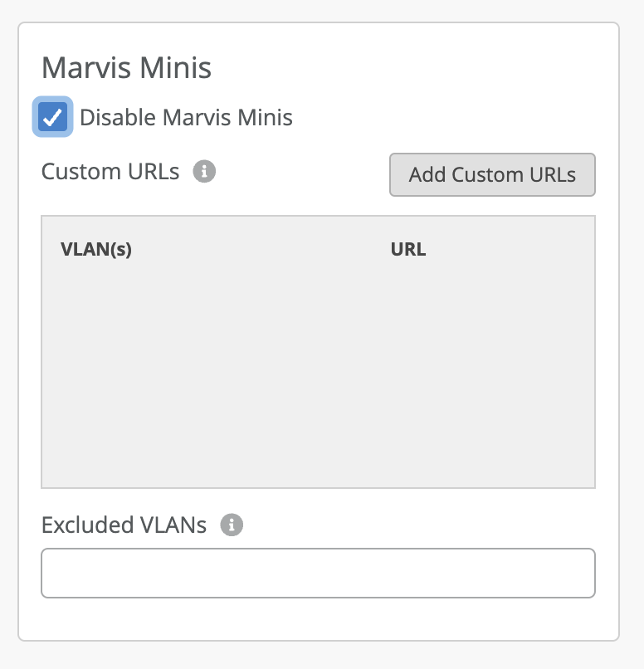The height and width of the screenshot is (669, 644).
Task: Select the URL column header
Action: coord(408,249)
